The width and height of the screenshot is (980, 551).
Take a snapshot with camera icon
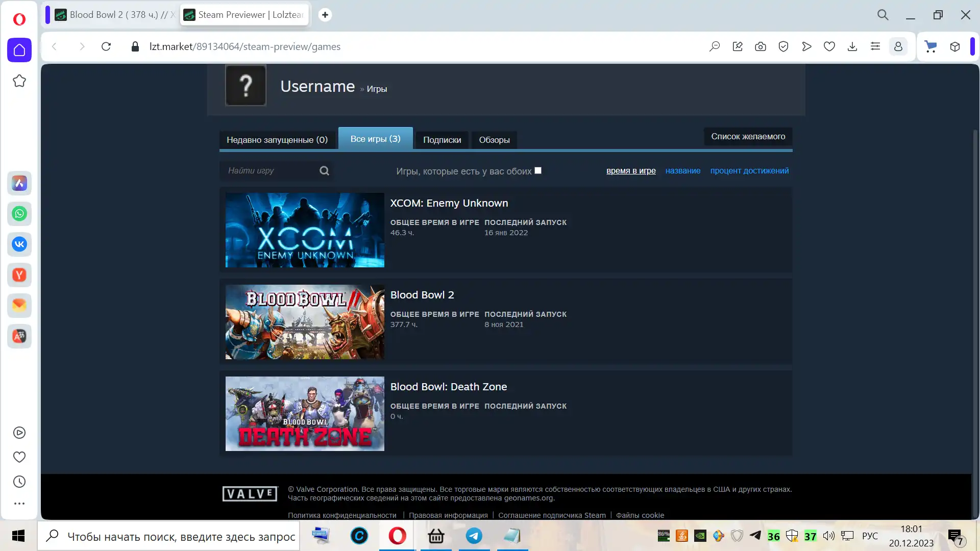click(x=761, y=46)
